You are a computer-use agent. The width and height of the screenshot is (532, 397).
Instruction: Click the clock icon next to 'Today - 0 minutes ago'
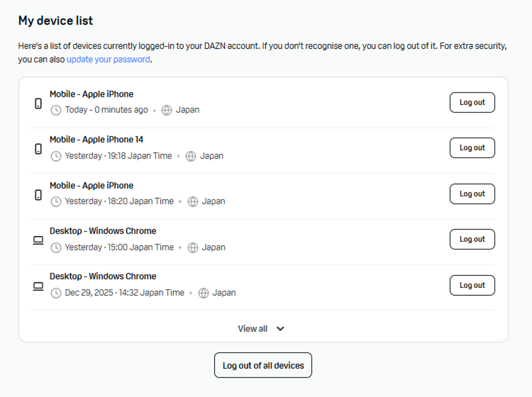pos(56,110)
